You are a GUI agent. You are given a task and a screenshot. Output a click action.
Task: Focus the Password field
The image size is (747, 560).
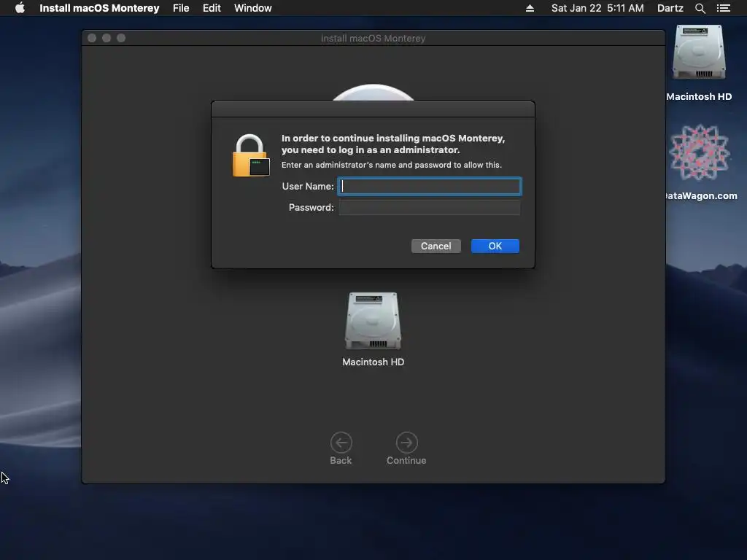click(x=429, y=208)
